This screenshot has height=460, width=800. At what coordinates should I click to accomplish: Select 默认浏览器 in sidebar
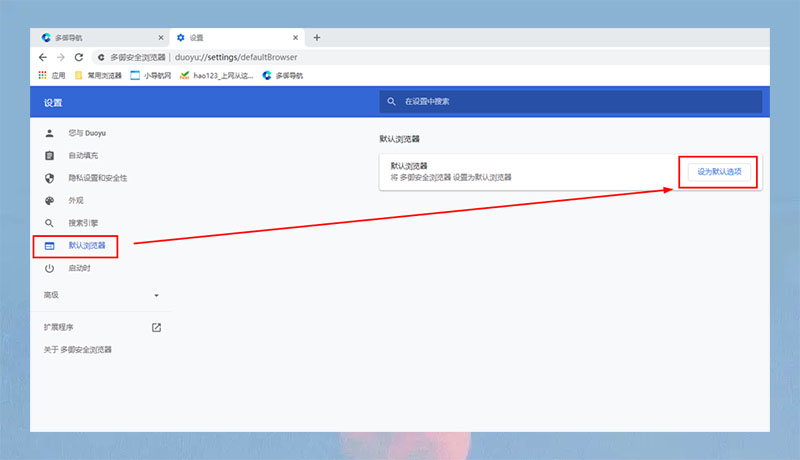tap(87, 245)
